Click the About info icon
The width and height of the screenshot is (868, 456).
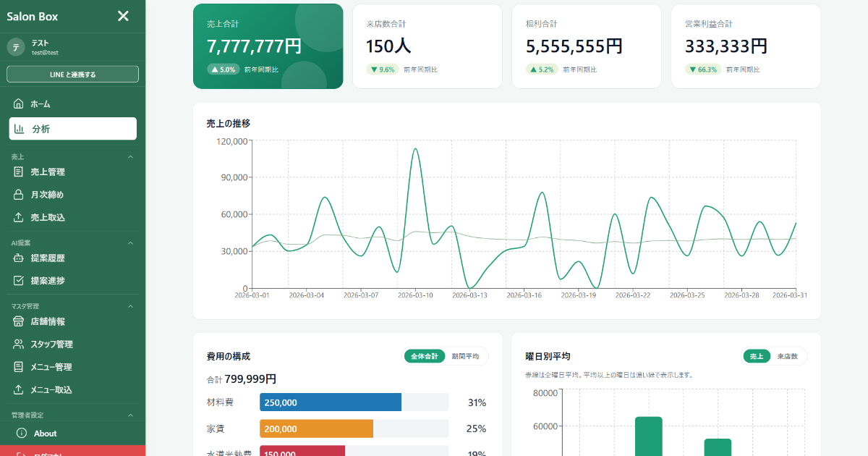[22, 434]
